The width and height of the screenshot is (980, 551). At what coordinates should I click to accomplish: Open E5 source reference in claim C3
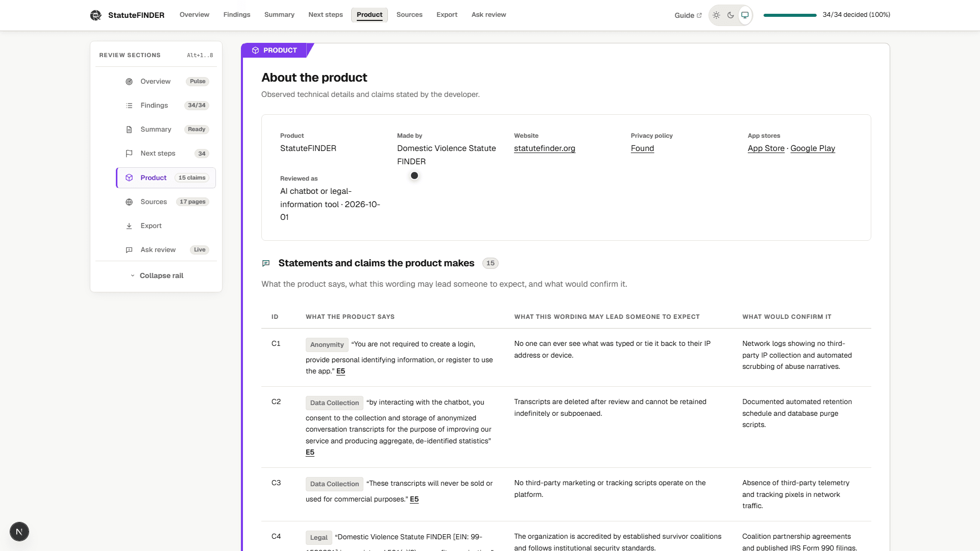pos(414,499)
